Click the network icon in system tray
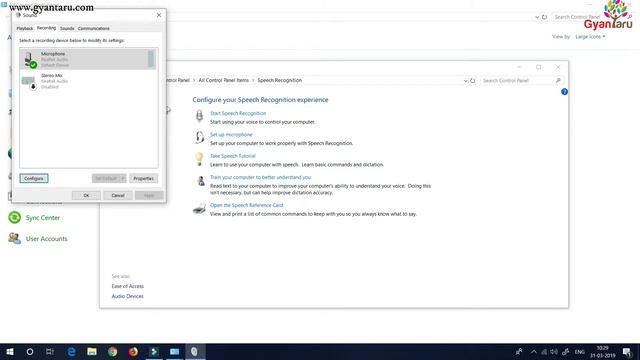 point(544,352)
